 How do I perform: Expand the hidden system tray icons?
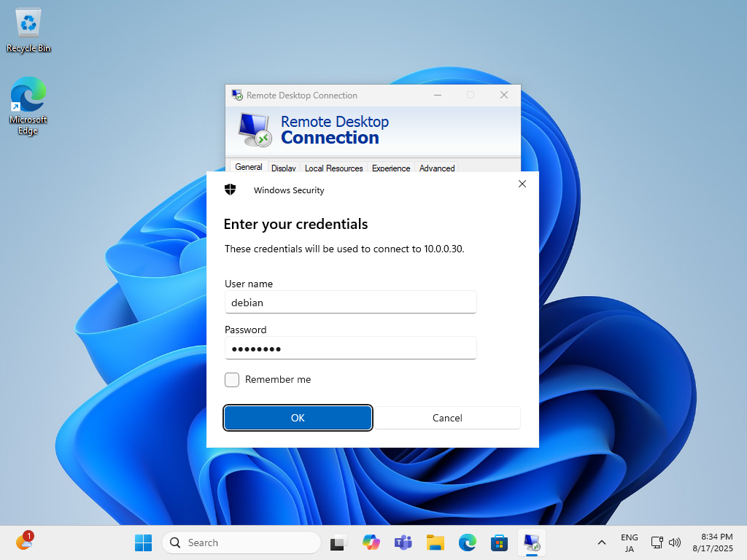coord(601,542)
